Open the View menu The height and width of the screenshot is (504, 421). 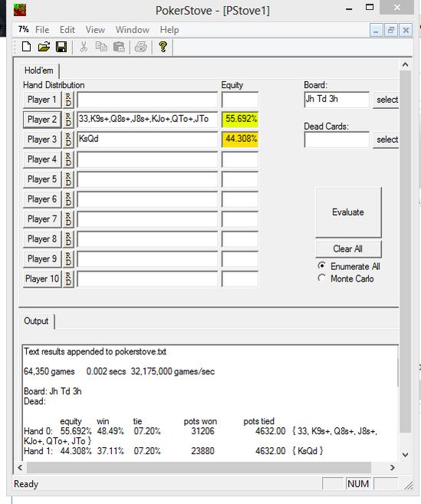coord(95,30)
